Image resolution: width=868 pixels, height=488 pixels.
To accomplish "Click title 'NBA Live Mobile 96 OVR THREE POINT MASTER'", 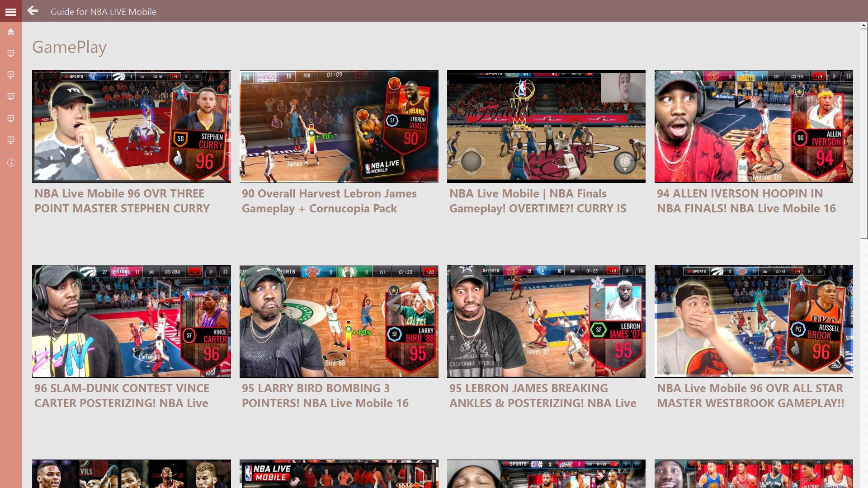I will 122,201.
